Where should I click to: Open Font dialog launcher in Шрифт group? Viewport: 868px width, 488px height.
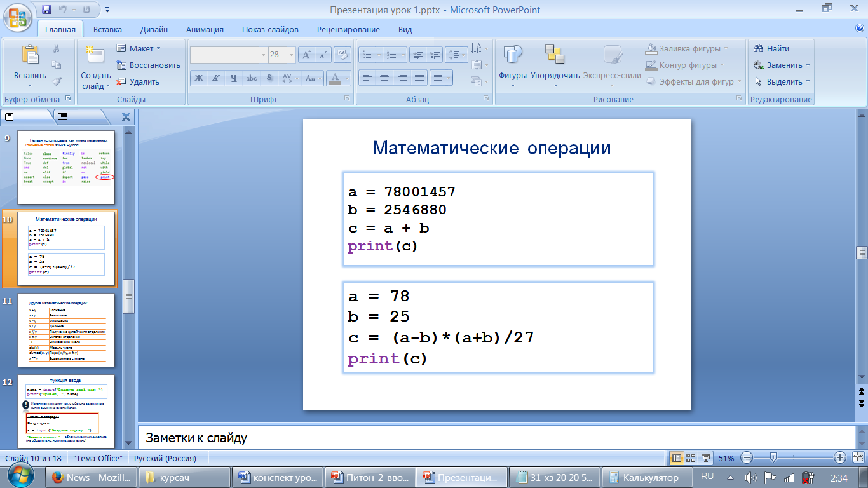pyautogui.click(x=347, y=99)
